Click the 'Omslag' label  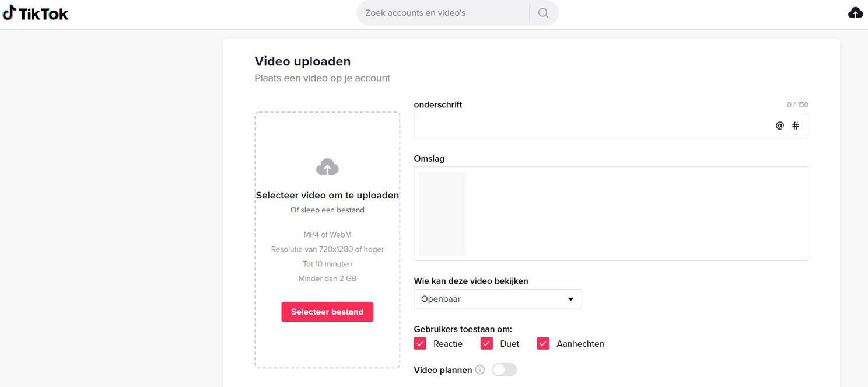[429, 159]
